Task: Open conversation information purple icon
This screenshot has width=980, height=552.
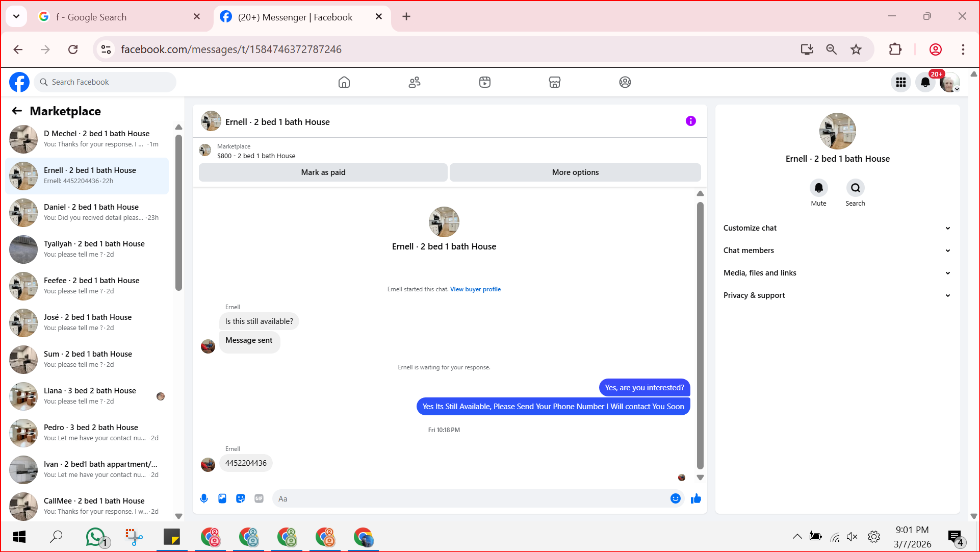Action: [x=691, y=121]
